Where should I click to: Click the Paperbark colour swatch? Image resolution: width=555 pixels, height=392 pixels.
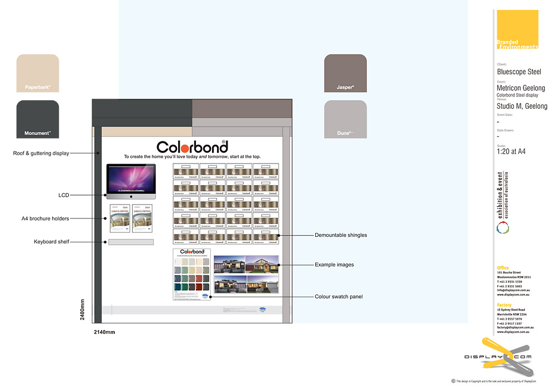(38, 73)
